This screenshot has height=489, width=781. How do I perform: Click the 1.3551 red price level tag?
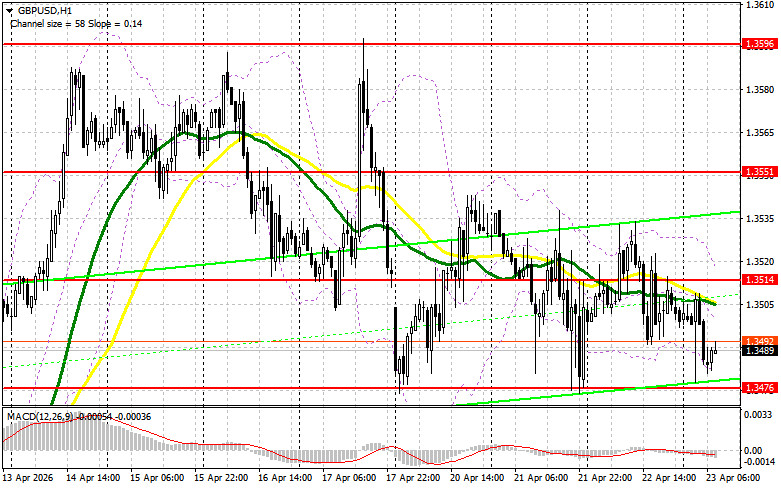click(759, 172)
